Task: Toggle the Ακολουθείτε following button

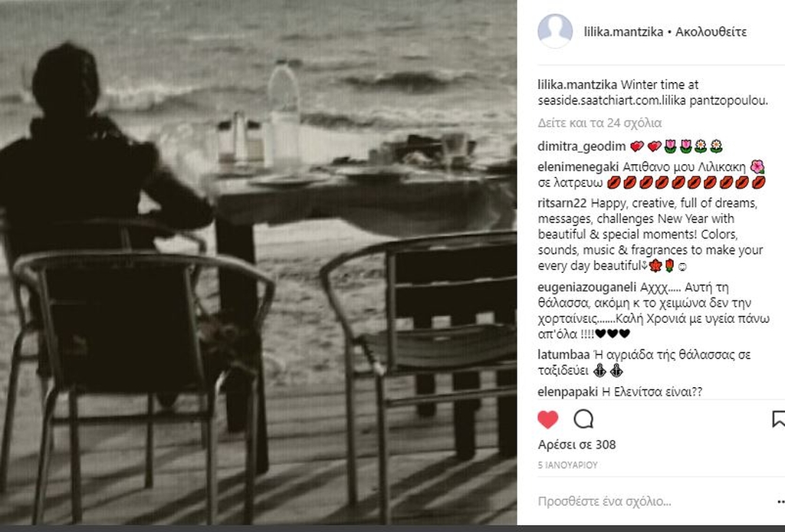Action: point(711,32)
